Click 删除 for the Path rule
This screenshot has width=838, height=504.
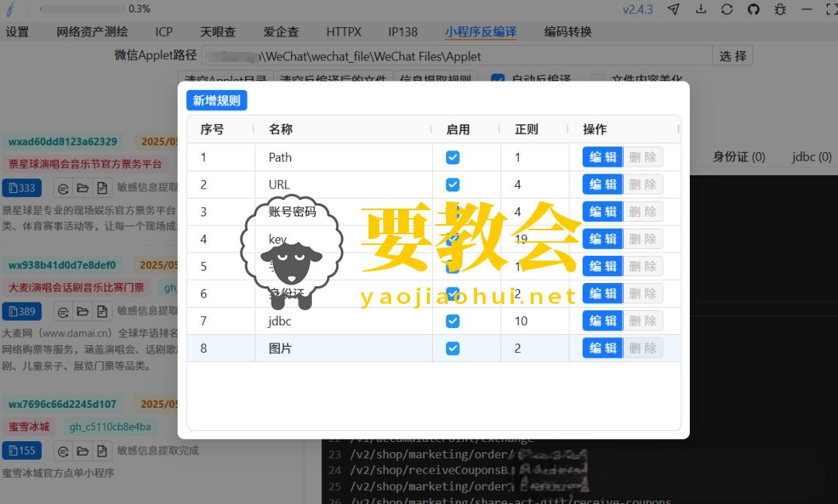(643, 157)
